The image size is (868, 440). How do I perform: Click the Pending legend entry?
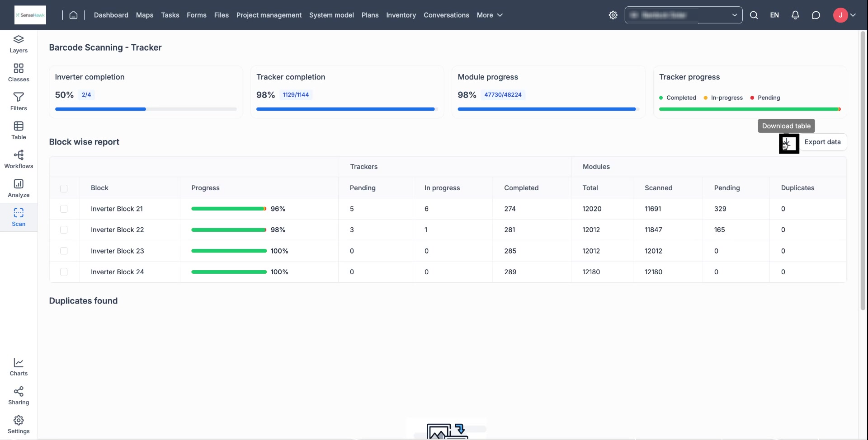pos(765,98)
